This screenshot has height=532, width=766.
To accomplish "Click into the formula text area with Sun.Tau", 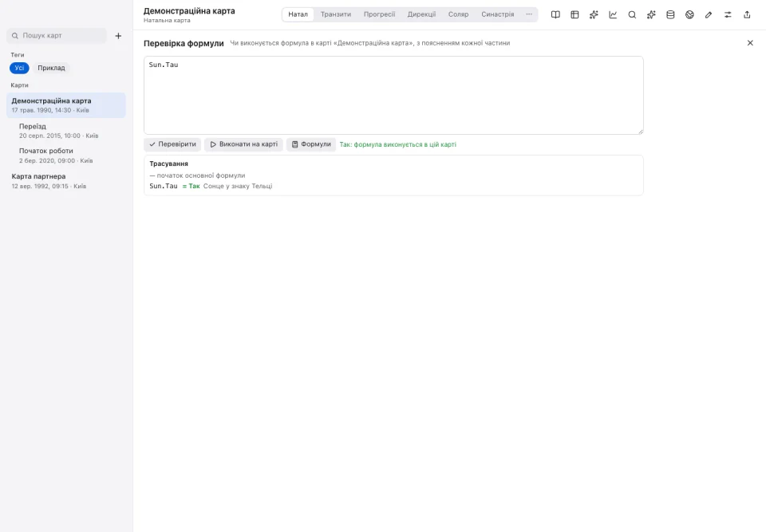I will tap(393, 95).
